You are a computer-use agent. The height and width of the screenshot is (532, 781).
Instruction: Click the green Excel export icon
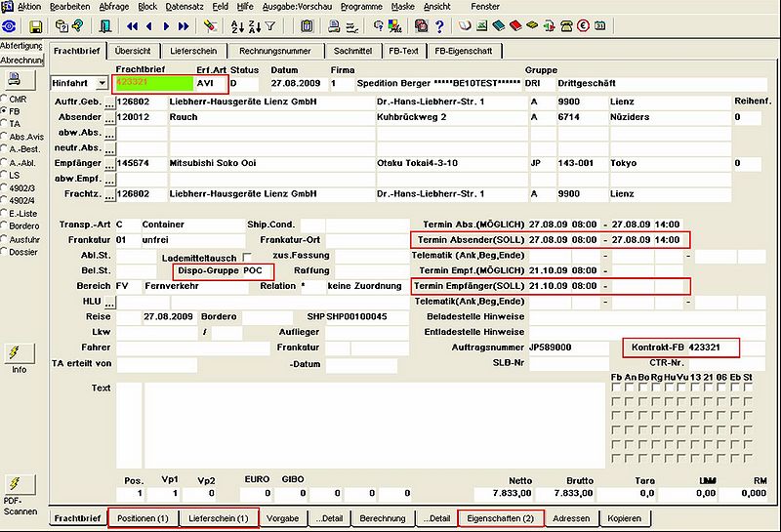(x=481, y=25)
